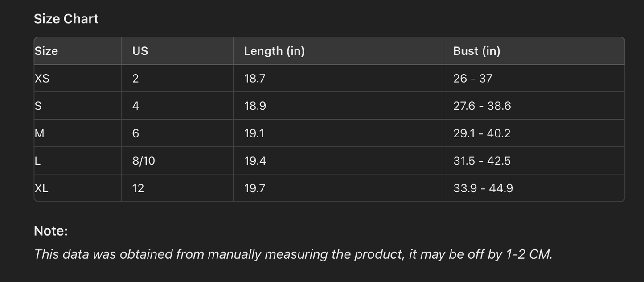644x282 pixels.
Task: Click the Note: label
Action: 51,231
